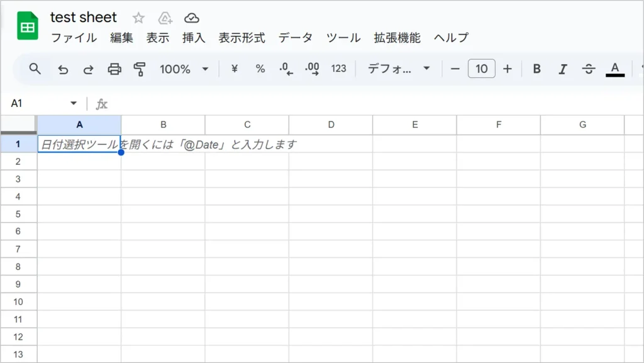644x363 pixels.
Task: Open the ファイル menu
Action: [x=74, y=38]
